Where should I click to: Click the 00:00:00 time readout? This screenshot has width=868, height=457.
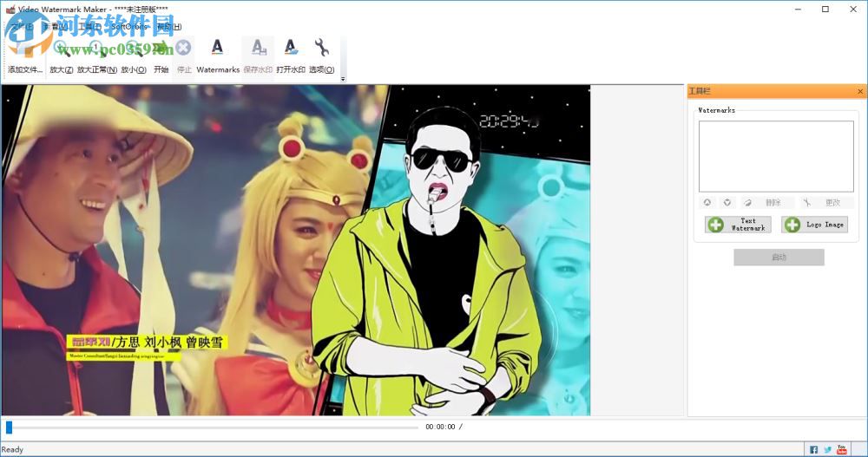tap(440, 428)
